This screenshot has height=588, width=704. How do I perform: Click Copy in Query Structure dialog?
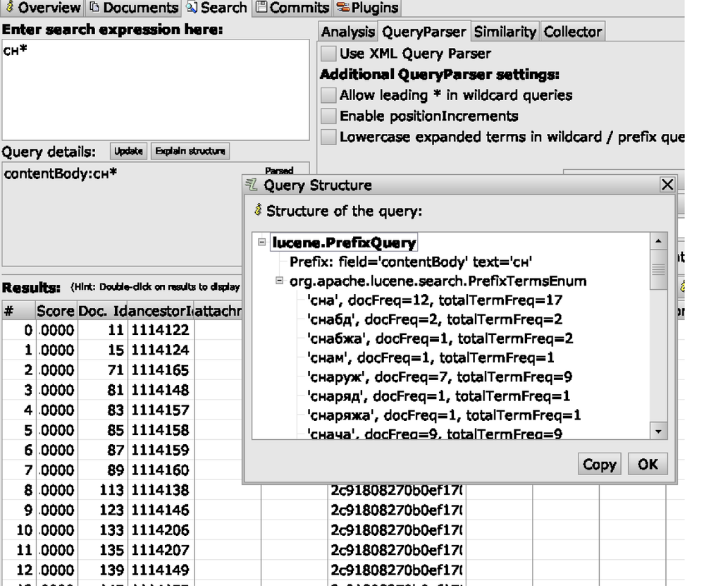[x=600, y=464]
